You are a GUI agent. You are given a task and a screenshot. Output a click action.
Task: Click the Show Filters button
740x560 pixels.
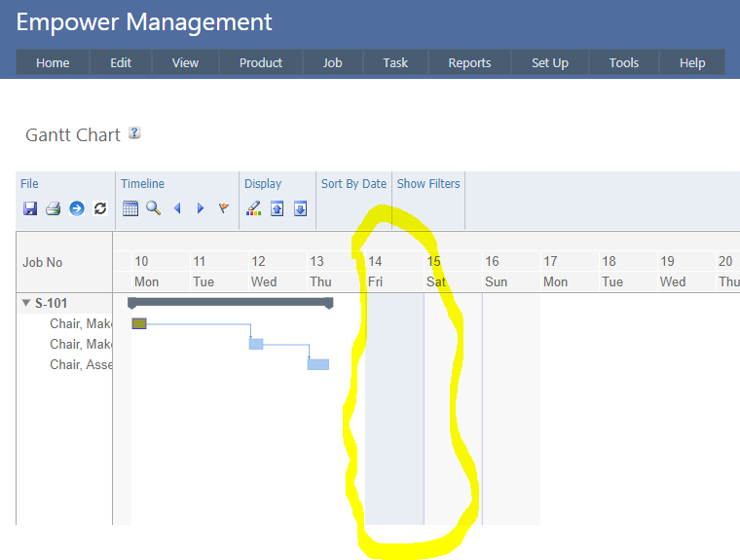tap(428, 183)
